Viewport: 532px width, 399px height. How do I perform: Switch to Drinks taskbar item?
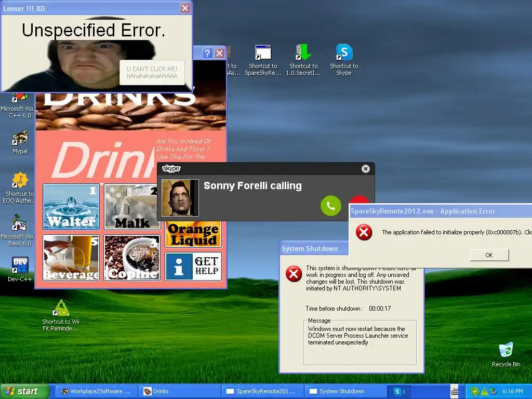[179, 391]
